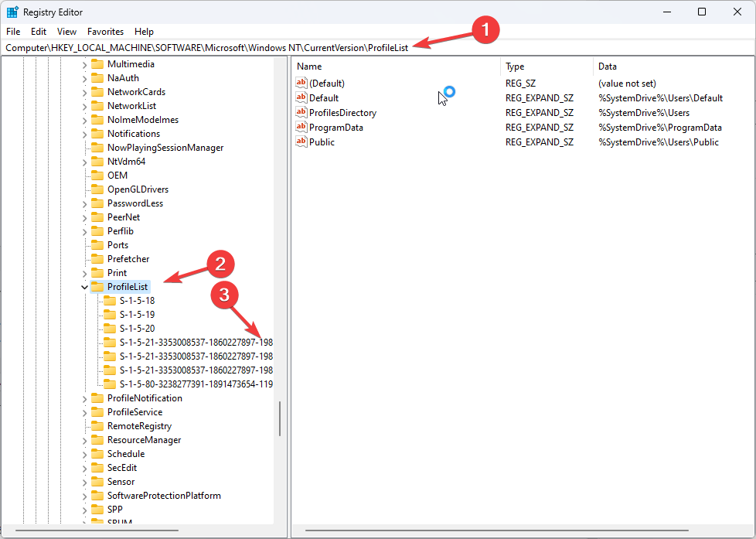Click the Multimedia folder icon
This screenshot has height=539, width=756.
click(97, 64)
